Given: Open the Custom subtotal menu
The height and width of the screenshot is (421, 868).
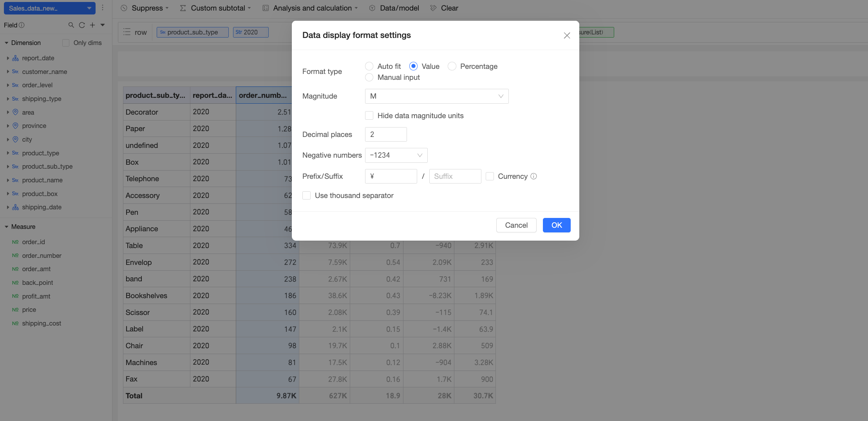Looking at the screenshot, I should click(215, 8).
